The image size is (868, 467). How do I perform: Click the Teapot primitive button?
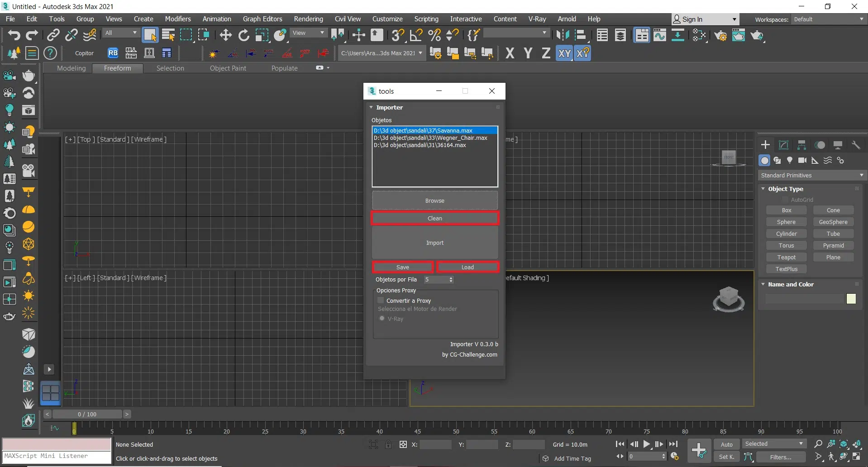786,257
